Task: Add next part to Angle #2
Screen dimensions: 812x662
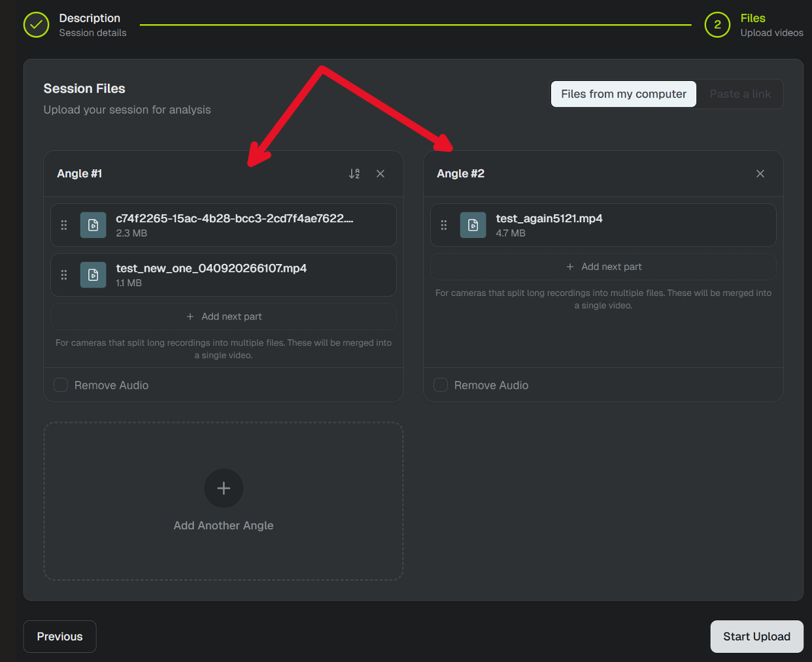Action: [x=603, y=267]
